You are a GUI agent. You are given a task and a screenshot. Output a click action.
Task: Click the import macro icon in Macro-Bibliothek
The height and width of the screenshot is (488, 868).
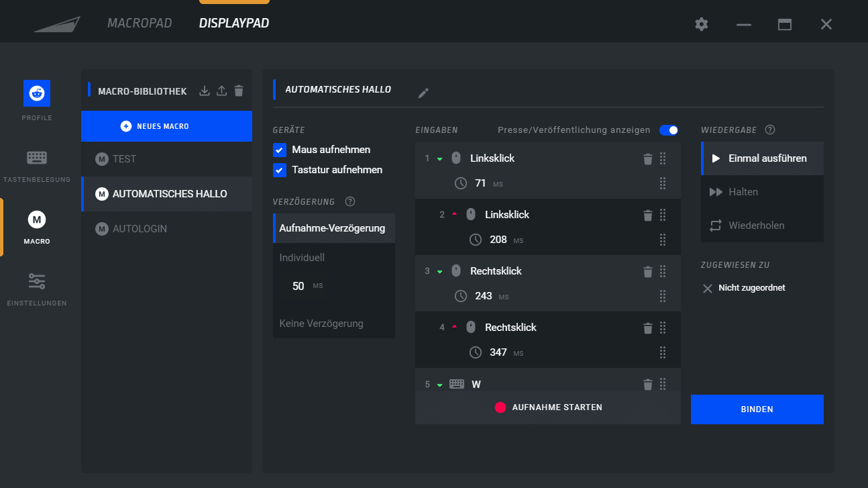[205, 91]
